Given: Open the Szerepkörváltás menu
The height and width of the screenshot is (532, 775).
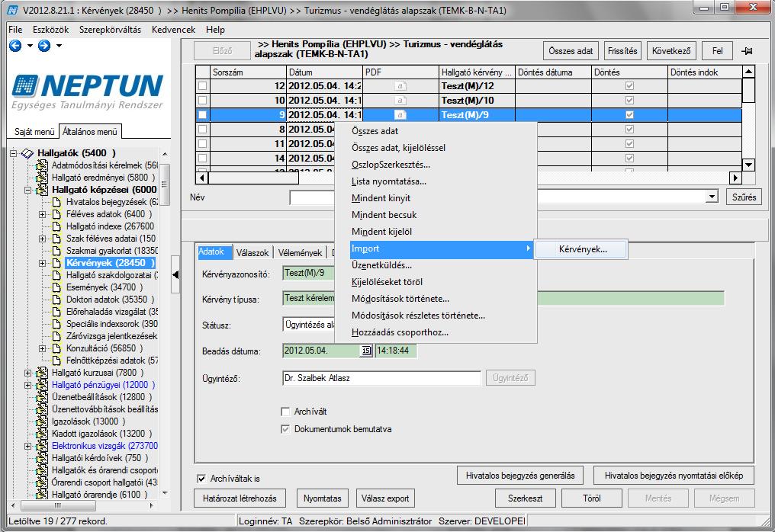Looking at the screenshot, I should pos(110,30).
